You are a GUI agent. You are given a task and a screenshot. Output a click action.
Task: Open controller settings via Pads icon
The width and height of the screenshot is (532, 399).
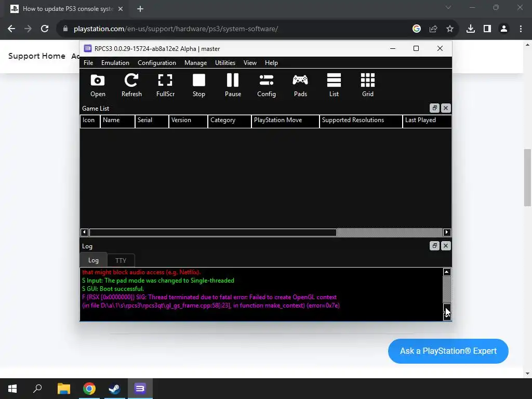300,86
